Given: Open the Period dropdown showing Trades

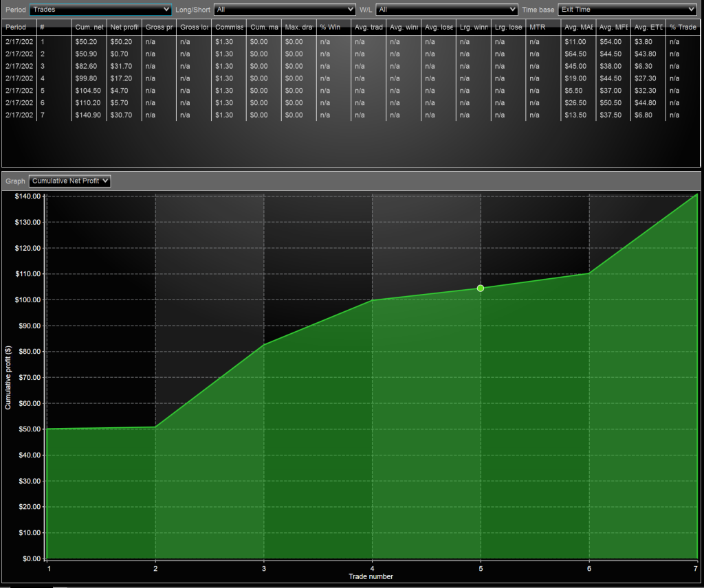Looking at the screenshot, I should tap(100, 10).
